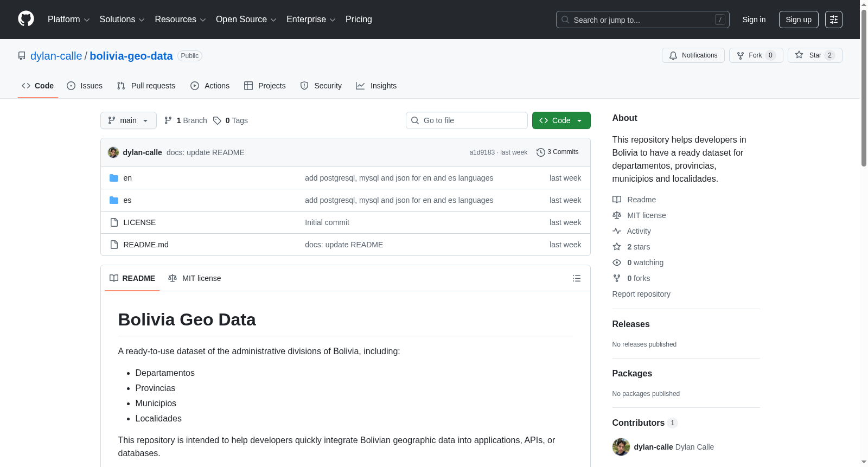Expand the Enterprise menu
This screenshot has height=467, width=868.
point(311,20)
